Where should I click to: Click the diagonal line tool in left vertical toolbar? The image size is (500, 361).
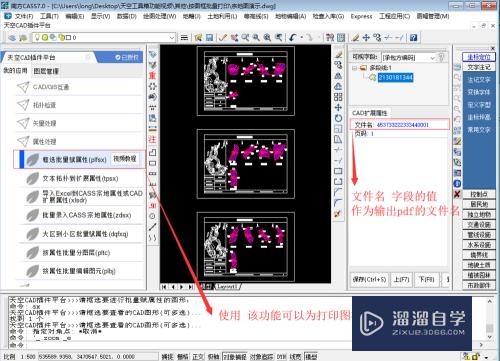click(x=152, y=227)
